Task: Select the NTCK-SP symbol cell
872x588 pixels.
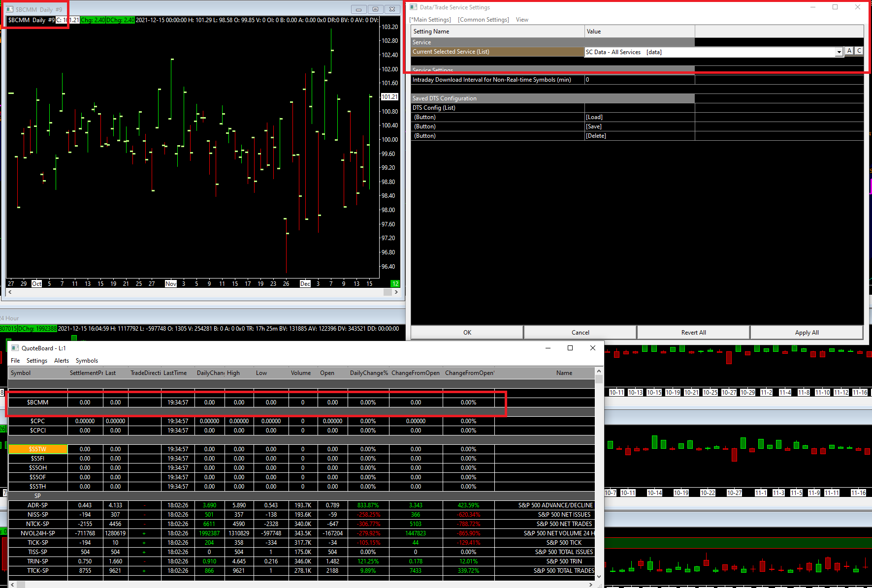Action: (38, 524)
